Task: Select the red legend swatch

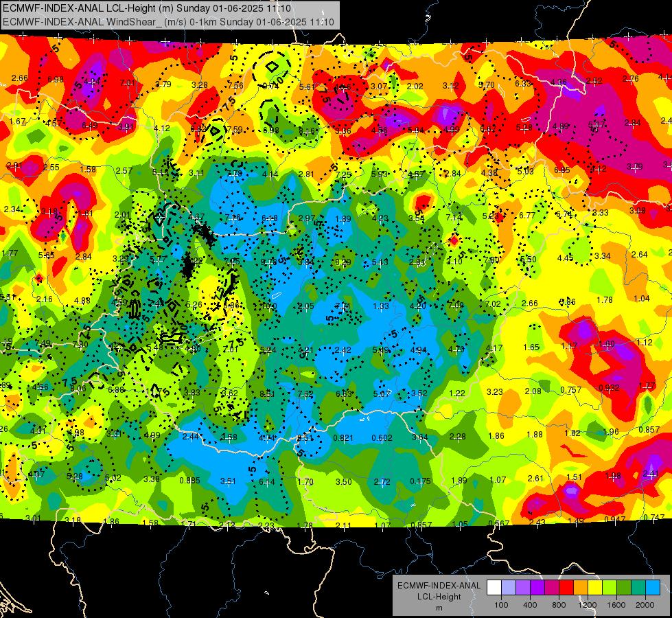Action: pos(566,588)
